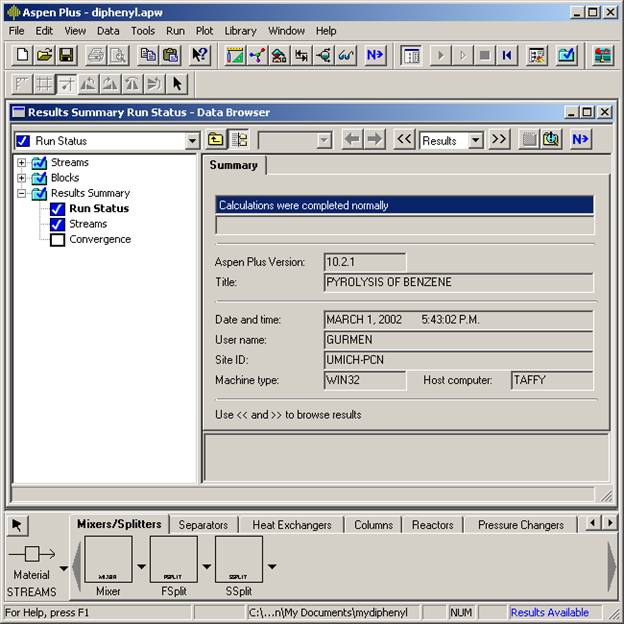Viewport: 624px width, 624px height.
Task: Select Run Status in results tree
Action: pos(98,209)
